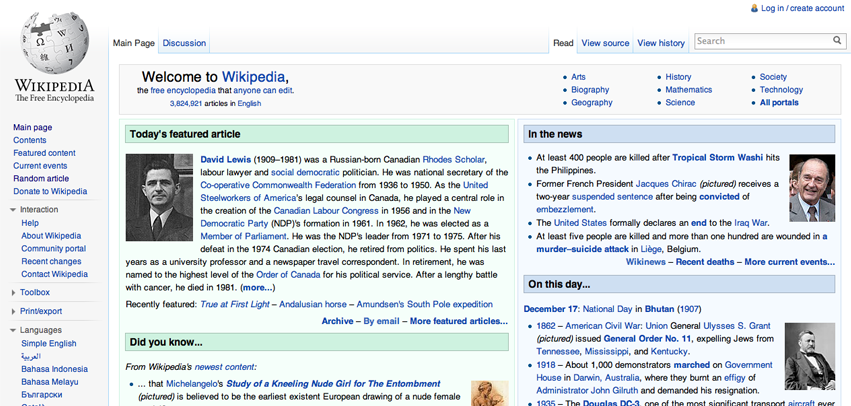Open David Lewis portrait thumbnail
The height and width of the screenshot is (406, 851).
(159, 198)
